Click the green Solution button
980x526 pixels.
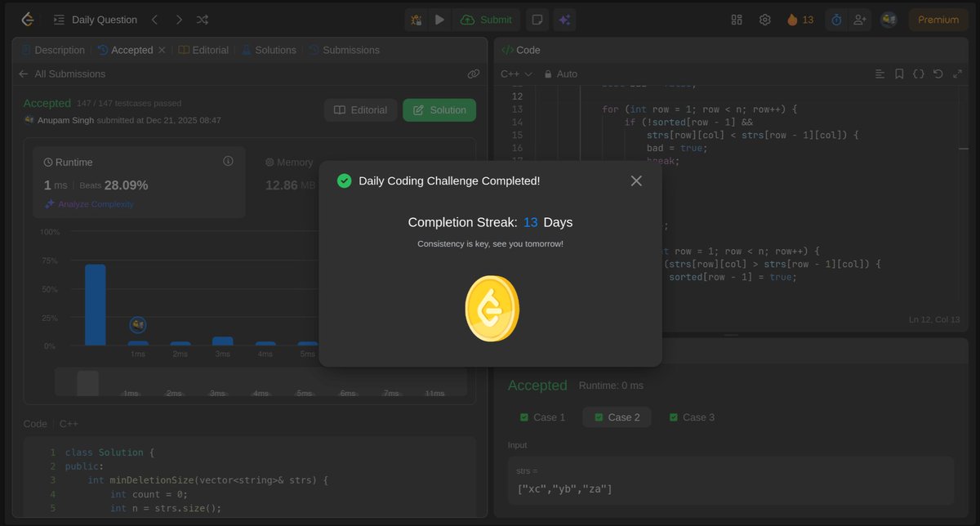click(439, 110)
